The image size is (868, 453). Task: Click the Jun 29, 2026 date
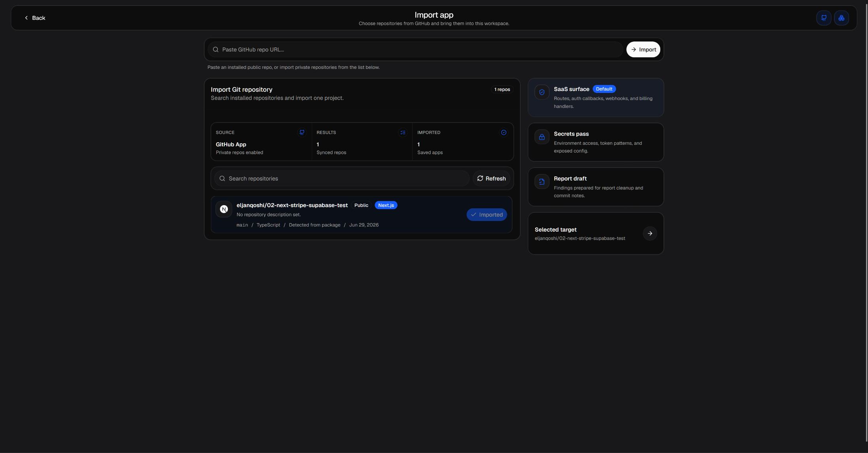(x=364, y=225)
